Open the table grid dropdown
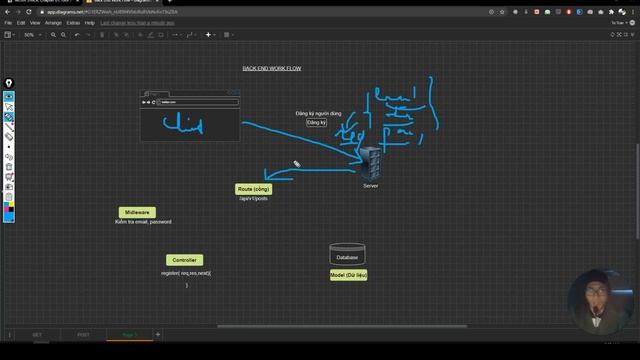The image size is (640, 360). [x=229, y=35]
